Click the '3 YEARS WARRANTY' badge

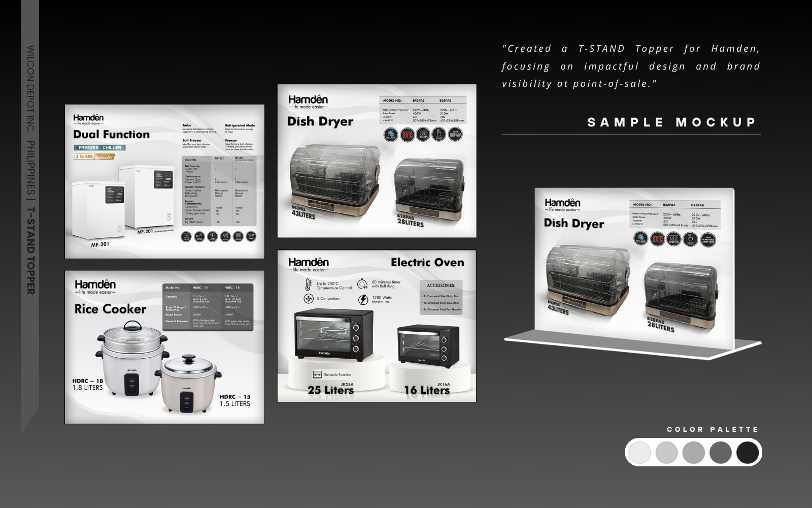tap(94, 157)
